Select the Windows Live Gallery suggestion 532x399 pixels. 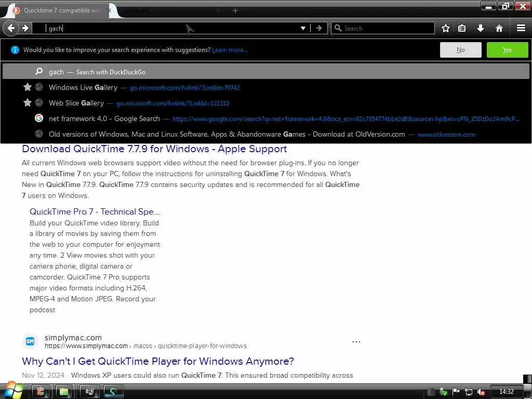265,87
